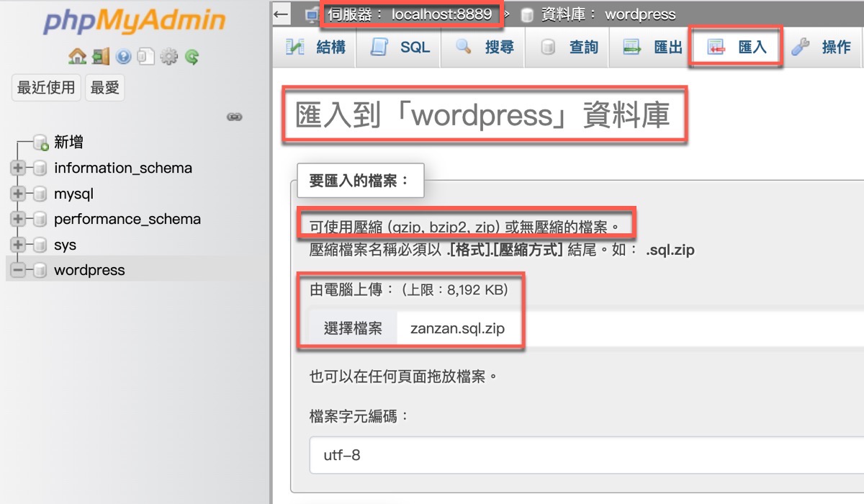
Task: Select information_schema in database list
Action: pos(123,168)
